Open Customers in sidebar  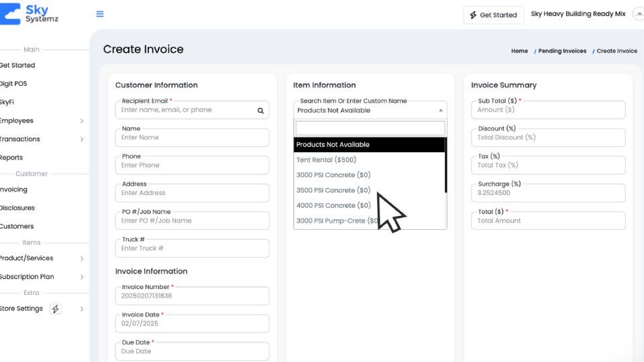[17, 227]
